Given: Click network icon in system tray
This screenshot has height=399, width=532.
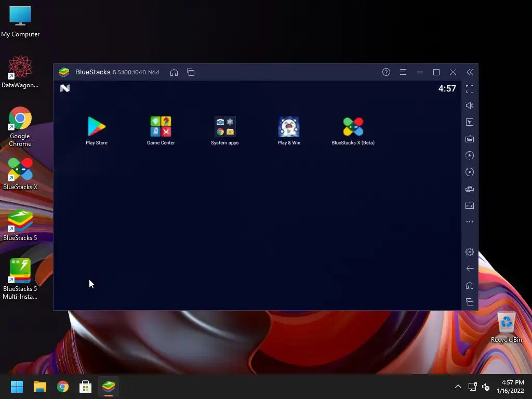Looking at the screenshot, I should pyautogui.click(x=472, y=387).
